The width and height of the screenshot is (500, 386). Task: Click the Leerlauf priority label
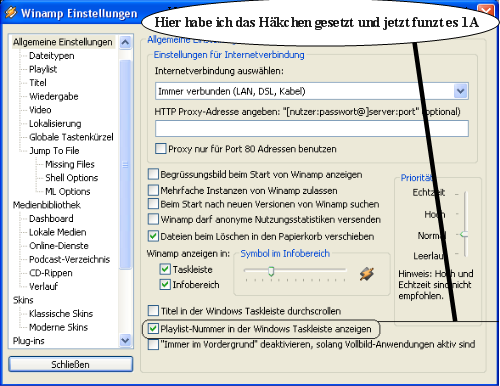[x=430, y=256]
